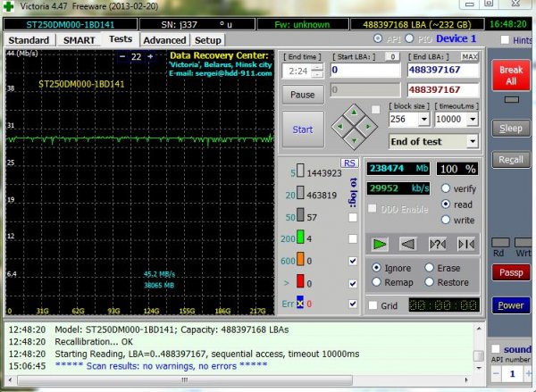Click the up arrow on navigation diamond
The image size is (536, 392).
pyautogui.click(x=354, y=113)
